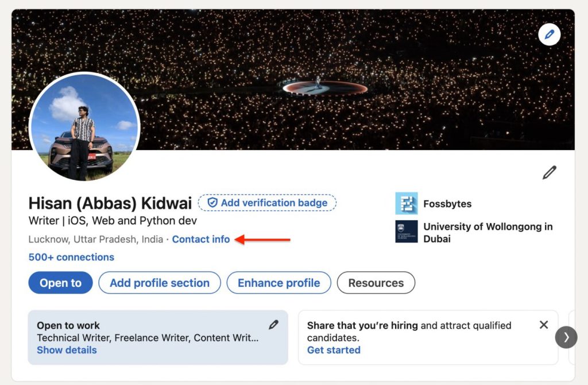Image resolution: width=588 pixels, height=385 pixels.
Task: Open the profile photo
Action: 84,128
